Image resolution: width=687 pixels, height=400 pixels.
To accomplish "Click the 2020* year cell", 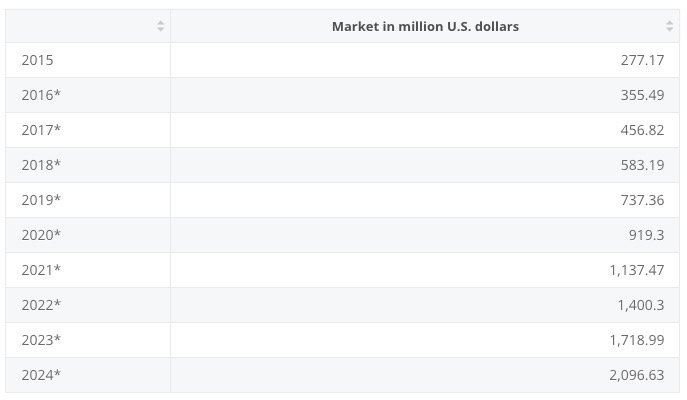I will (41, 235).
